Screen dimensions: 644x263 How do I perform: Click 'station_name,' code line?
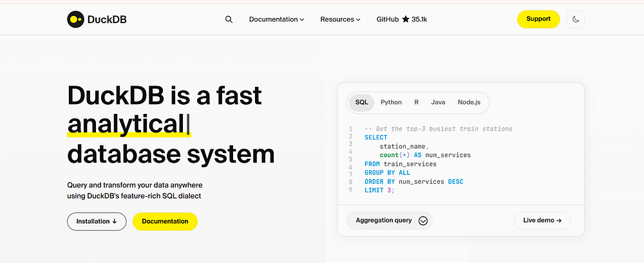404,146
